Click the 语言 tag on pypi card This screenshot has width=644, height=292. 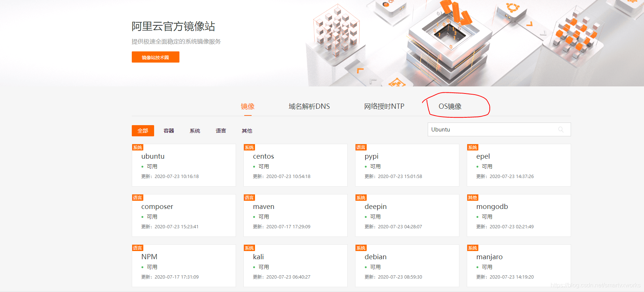click(361, 147)
